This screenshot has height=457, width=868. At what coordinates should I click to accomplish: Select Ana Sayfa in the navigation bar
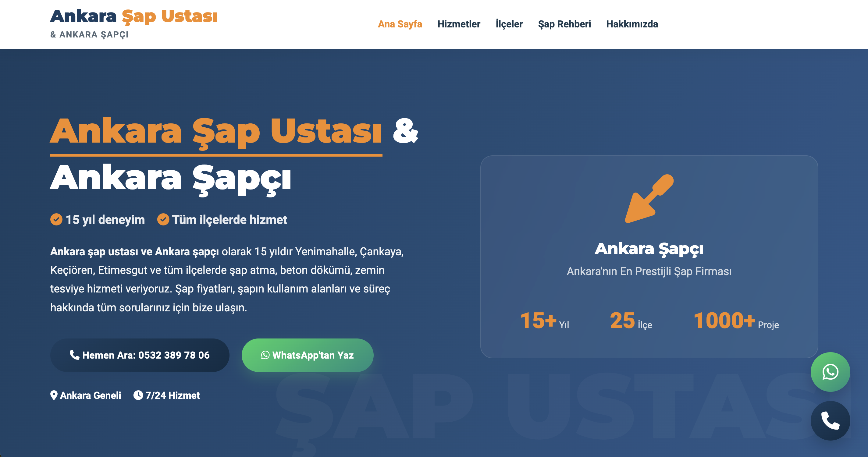pyautogui.click(x=400, y=24)
